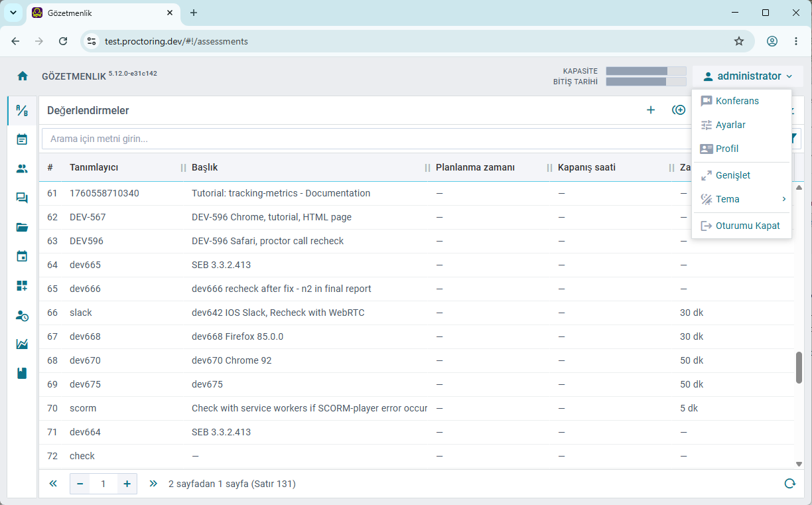Click the 5 dk duration value

(x=689, y=408)
